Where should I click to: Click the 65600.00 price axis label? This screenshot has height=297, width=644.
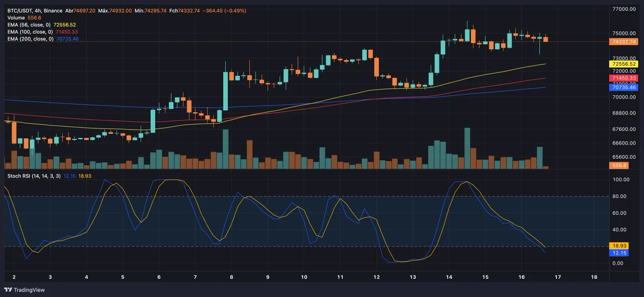click(x=625, y=157)
